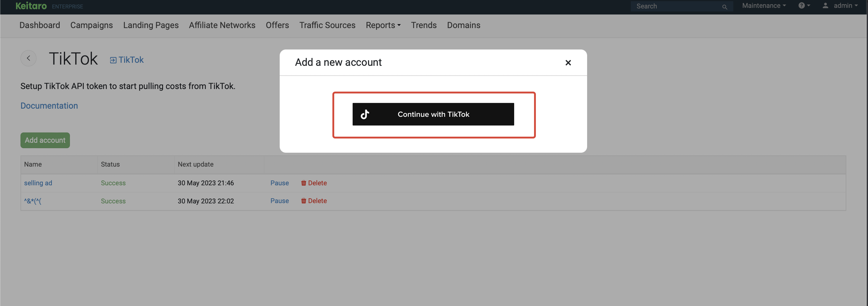868x306 pixels.
Task: Click Success status of selling ad
Action: pos(113,183)
